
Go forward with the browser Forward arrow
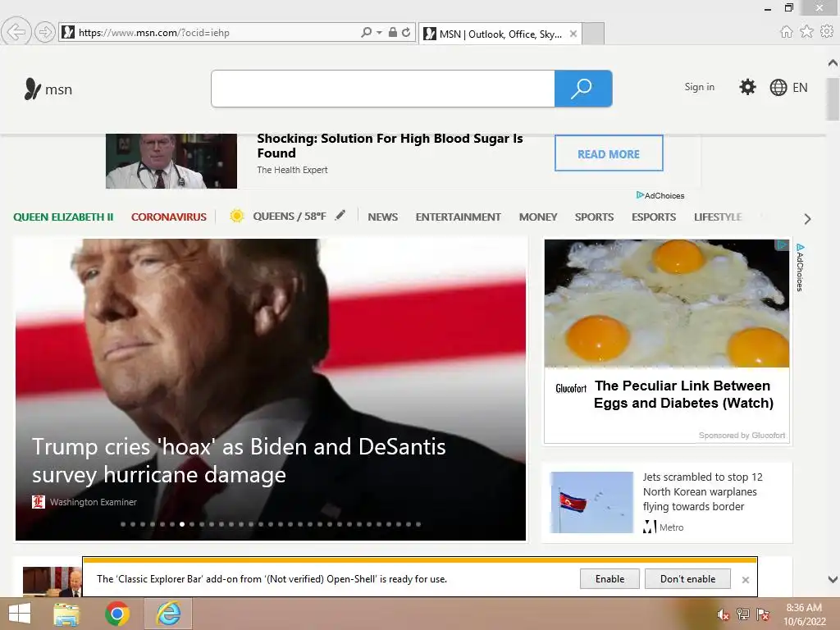[45, 32]
